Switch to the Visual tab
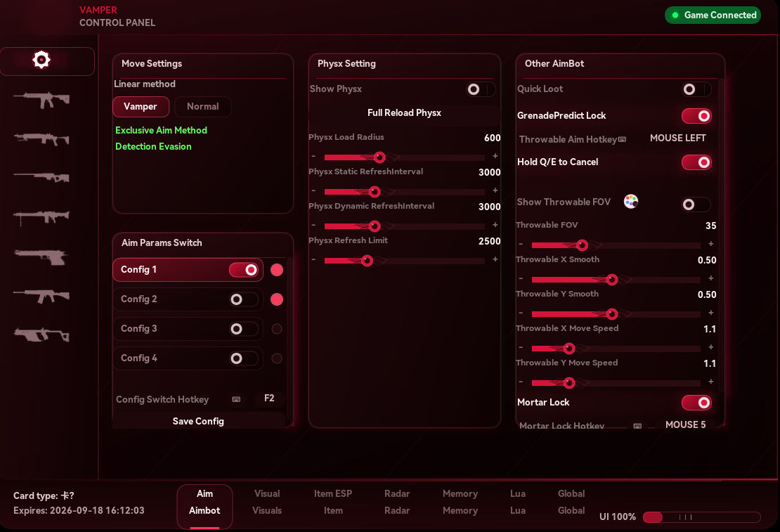This screenshot has height=532, width=780. coord(267,502)
